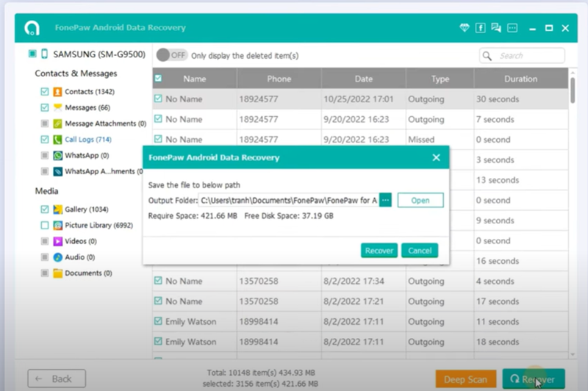Click the Videos play icon
The image size is (588, 391).
pyautogui.click(x=57, y=241)
